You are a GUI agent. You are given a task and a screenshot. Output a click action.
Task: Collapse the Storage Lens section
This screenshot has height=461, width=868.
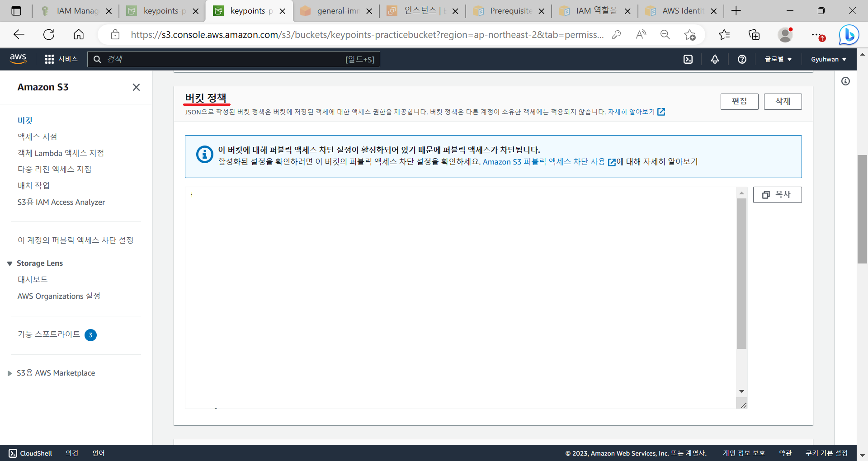pos(9,263)
